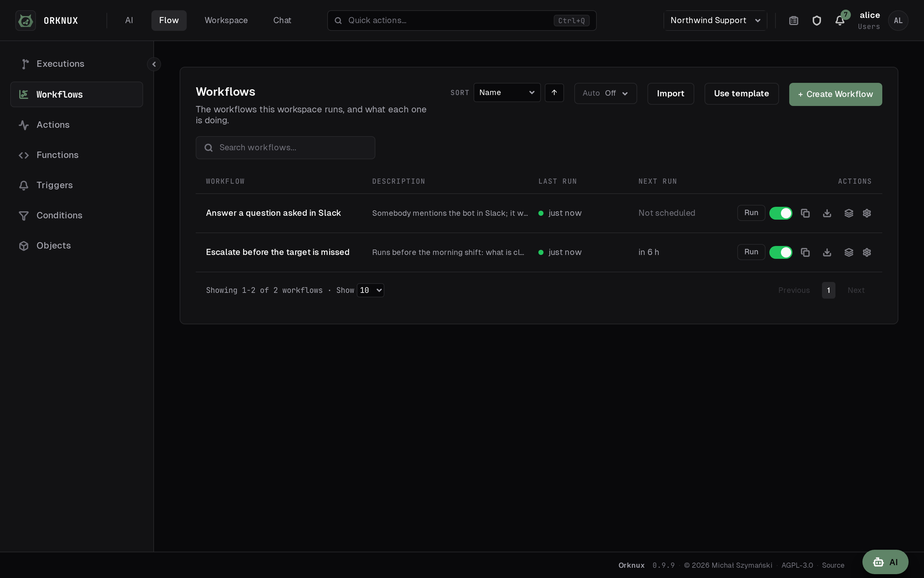Open the list panel icon in header
This screenshot has width=924, height=578.
coord(794,21)
